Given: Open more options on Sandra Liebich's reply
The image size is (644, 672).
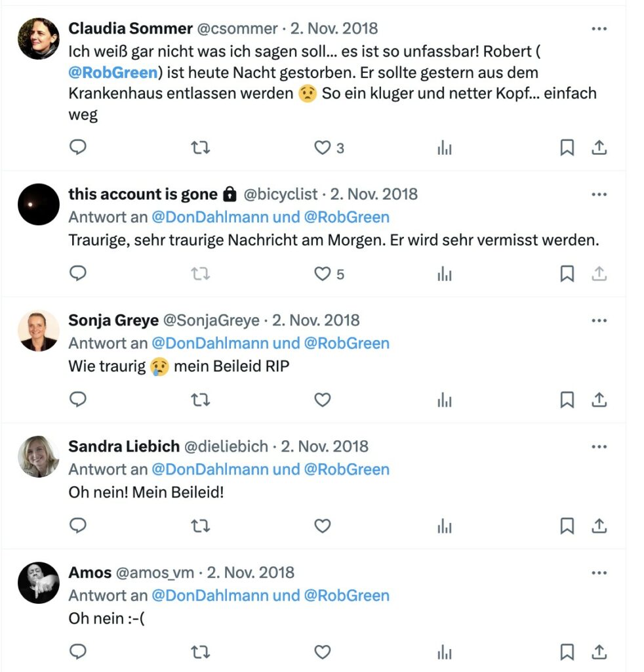Looking at the screenshot, I should tap(599, 446).
